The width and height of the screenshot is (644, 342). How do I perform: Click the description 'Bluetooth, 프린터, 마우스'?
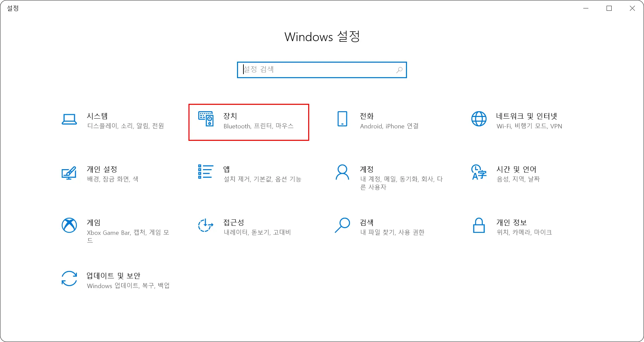pyautogui.click(x=259, y=126)
